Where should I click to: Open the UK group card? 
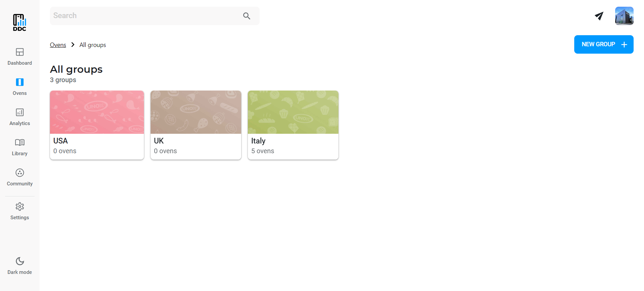click(x=196, y=125)
